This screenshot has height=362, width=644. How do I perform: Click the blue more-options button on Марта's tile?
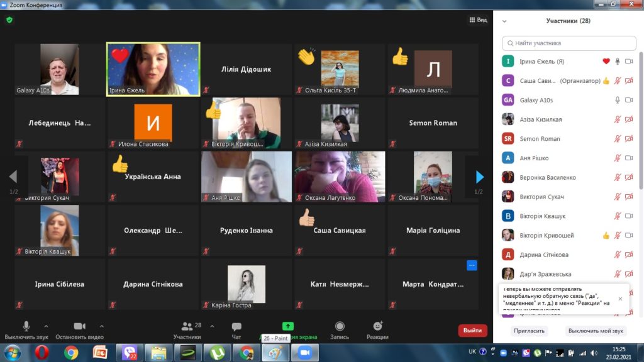472,265
